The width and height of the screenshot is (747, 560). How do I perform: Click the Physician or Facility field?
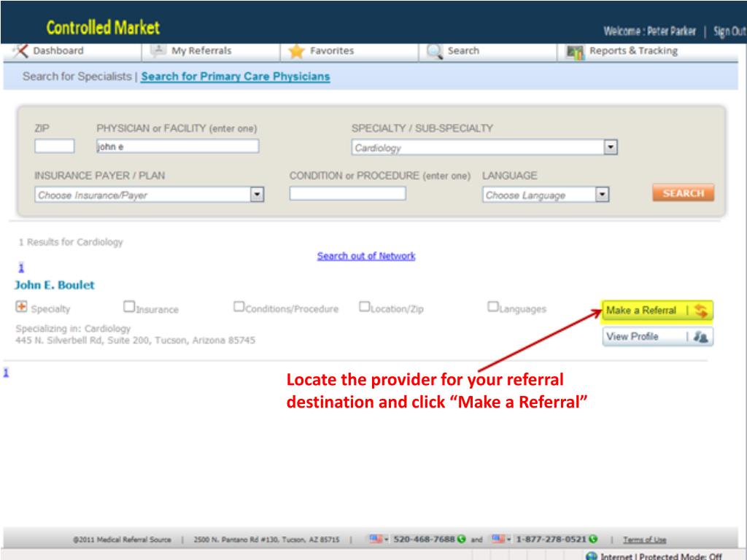click(x=178, y=146)
